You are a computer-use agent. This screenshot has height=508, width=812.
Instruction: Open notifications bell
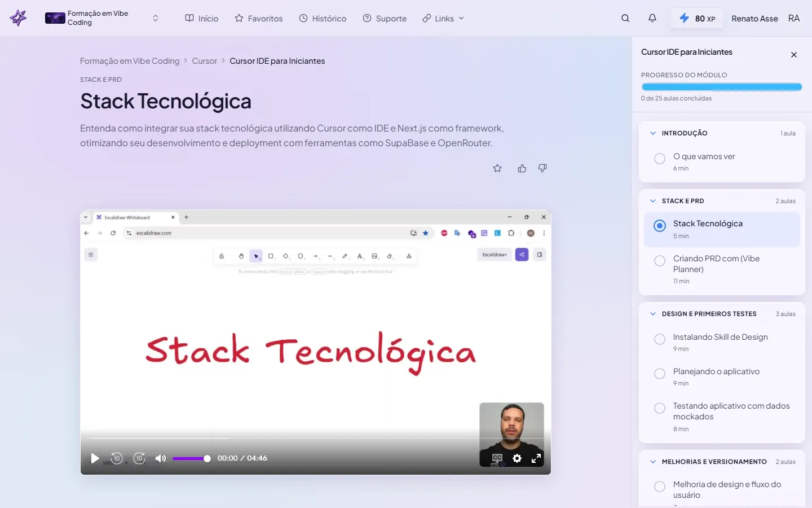[x=652, y=18]
